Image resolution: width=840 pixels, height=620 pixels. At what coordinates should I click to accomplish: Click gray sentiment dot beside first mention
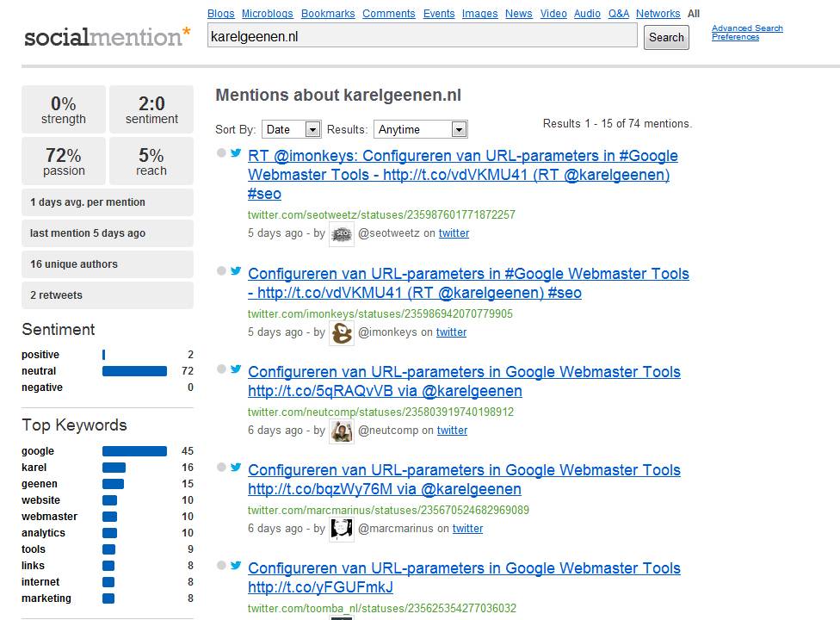[x=221, y=153]
